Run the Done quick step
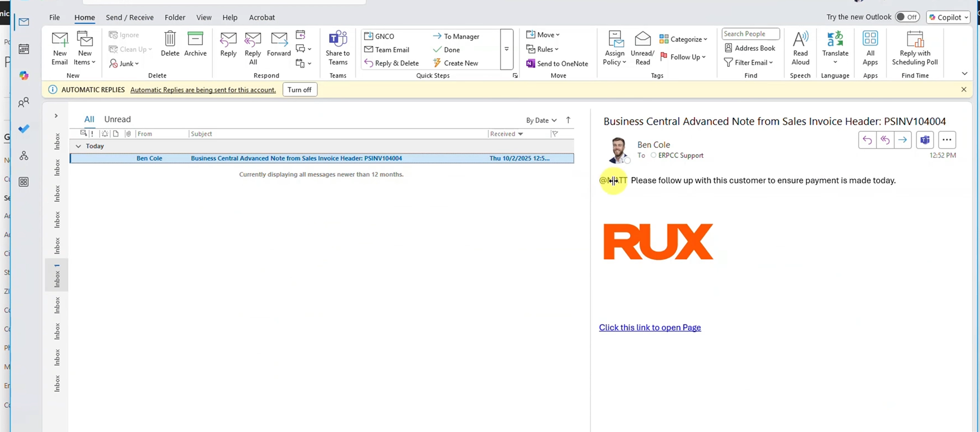980x432 pixels. point(447,49)
